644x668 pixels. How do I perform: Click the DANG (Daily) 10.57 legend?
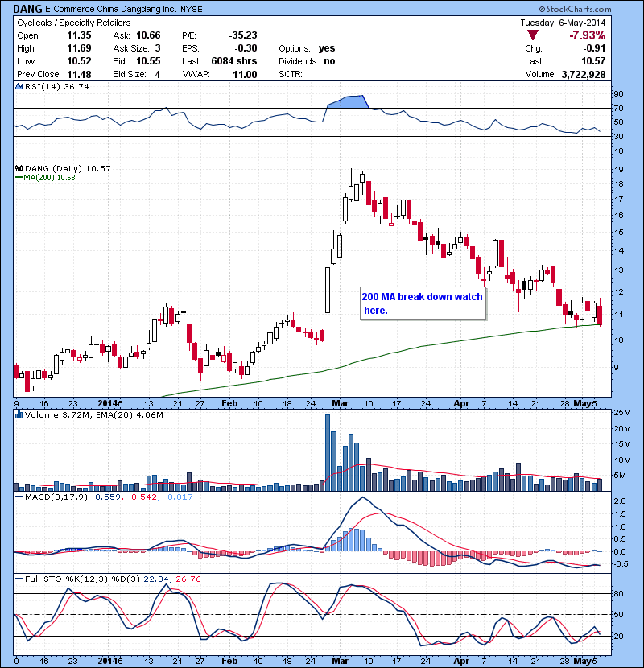(68, 169)
